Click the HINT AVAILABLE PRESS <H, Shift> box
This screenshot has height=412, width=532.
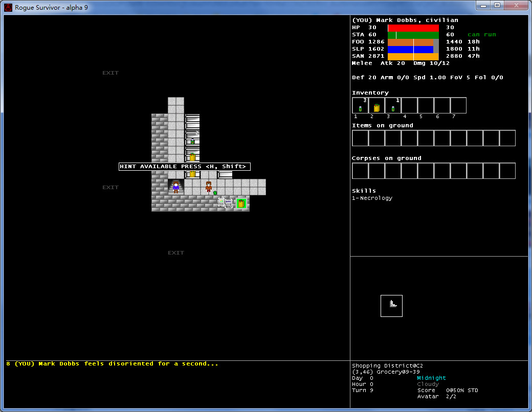pyautogui.click(x=185, y=167)
